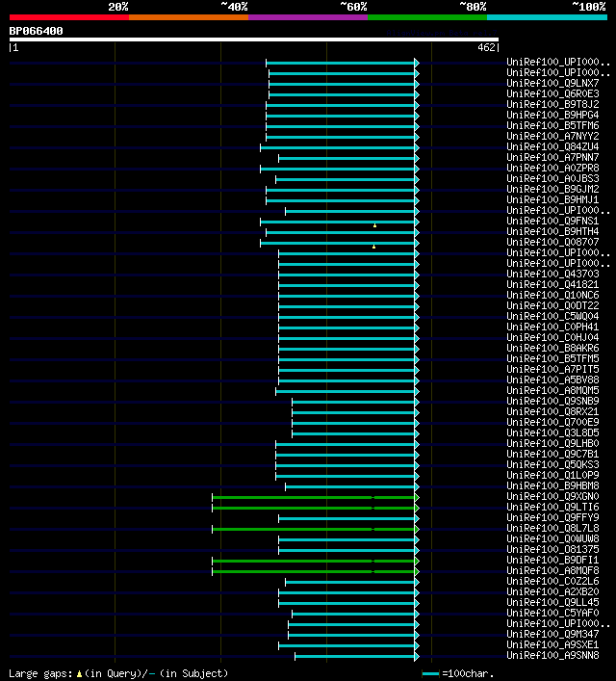Click the red 20% identity legend segment

pos(69,17)
